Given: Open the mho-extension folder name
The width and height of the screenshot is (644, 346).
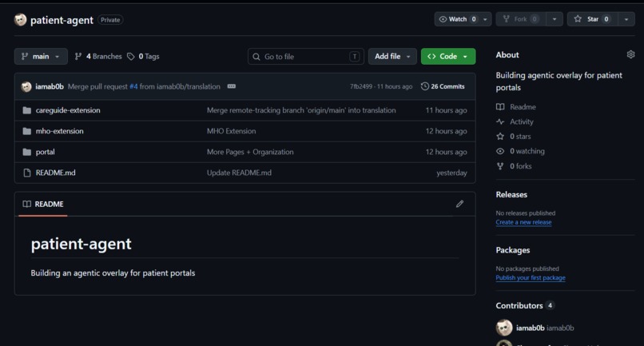Looking at the screenshot, I should click(60, 131).
